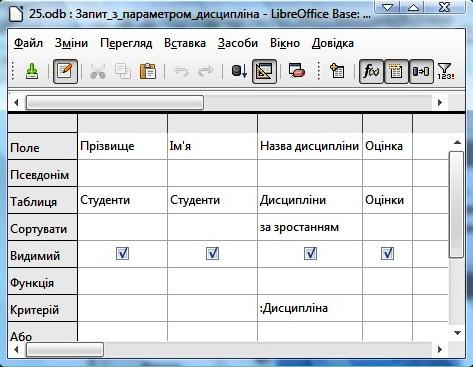This screenshot has height=367, width=473.
Task: Uncheck Visible for Оцінка column
Action: coord(387,253)
